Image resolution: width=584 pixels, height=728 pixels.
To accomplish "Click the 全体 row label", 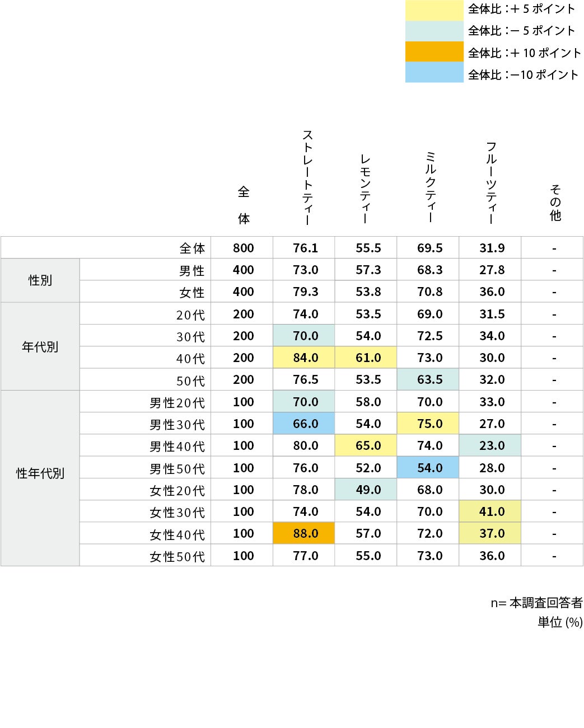I will pos(192,248).
